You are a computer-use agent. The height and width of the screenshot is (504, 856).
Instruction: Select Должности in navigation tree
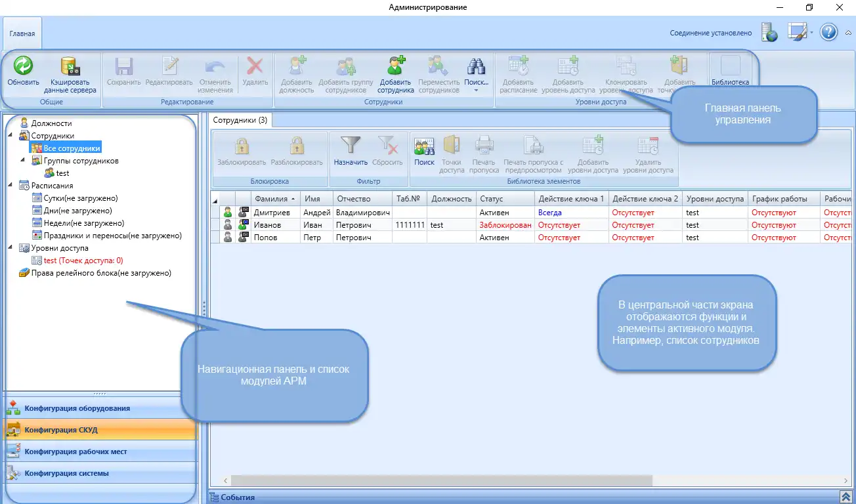coord(51,123)
